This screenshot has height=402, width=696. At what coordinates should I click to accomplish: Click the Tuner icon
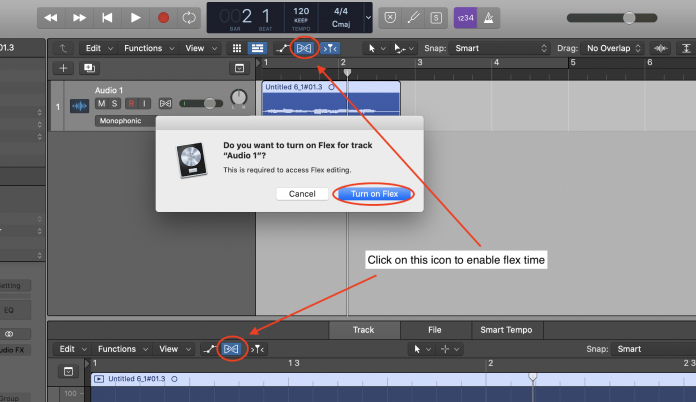coord(413,18)
